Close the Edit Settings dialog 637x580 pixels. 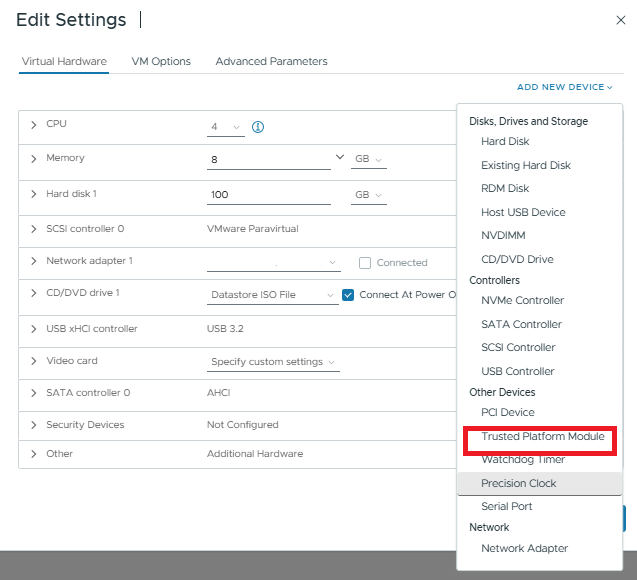click(x=620, y=20)
